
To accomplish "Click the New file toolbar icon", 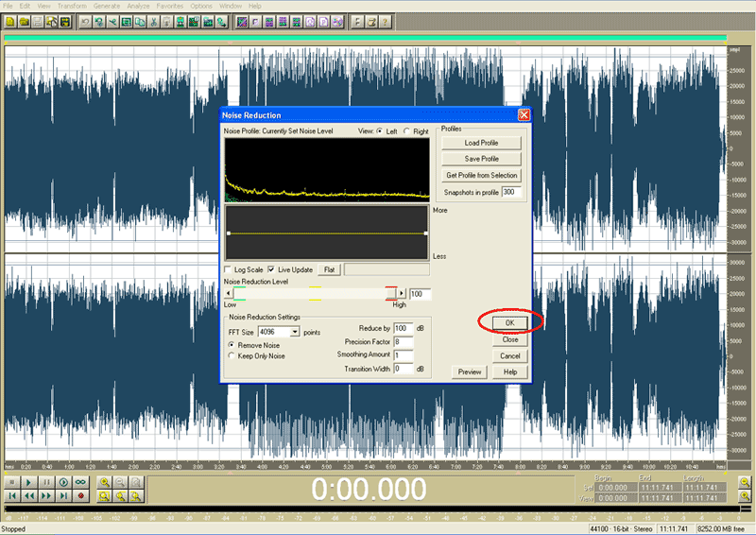I will click(9, 21).
